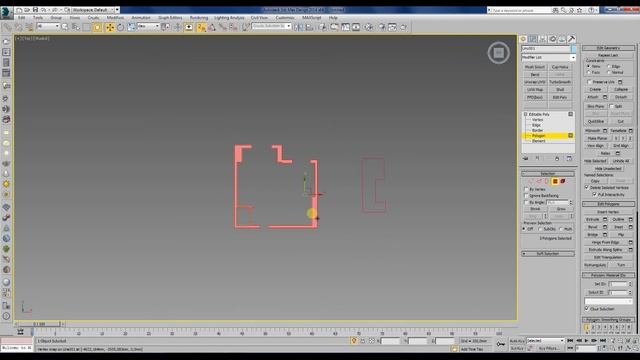Activate Element sub-object selection icon

(563, 181)
